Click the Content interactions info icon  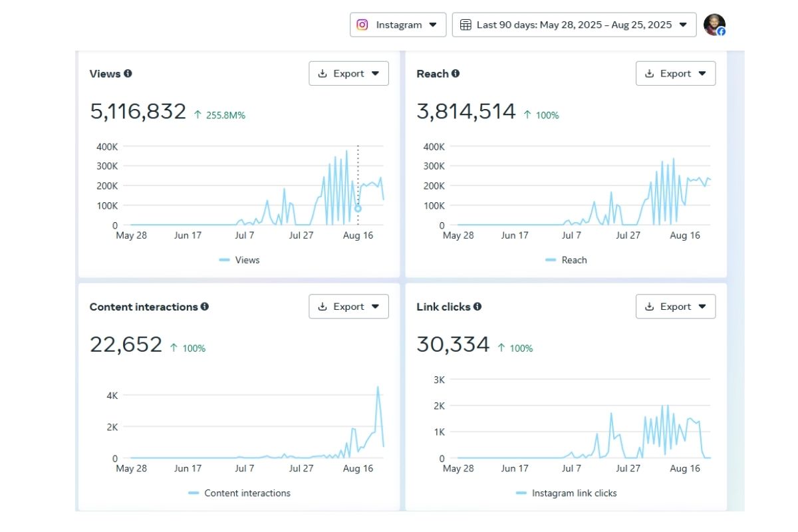pos(205,307)
